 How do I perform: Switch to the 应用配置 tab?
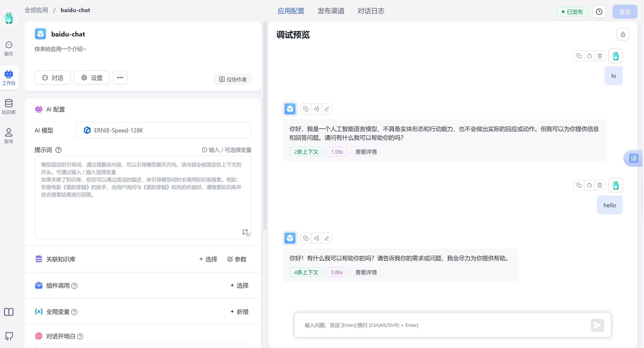[291, 11]
